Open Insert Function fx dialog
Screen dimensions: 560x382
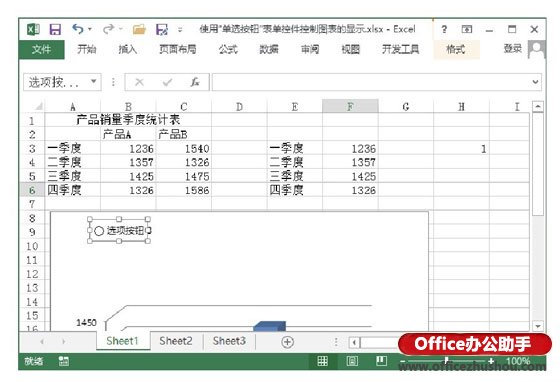click(x=195, y=82)
